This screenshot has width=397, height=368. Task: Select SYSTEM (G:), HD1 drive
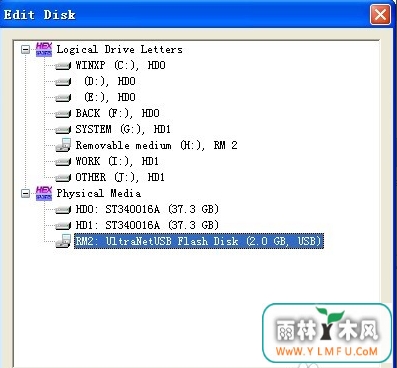point(123,129)
